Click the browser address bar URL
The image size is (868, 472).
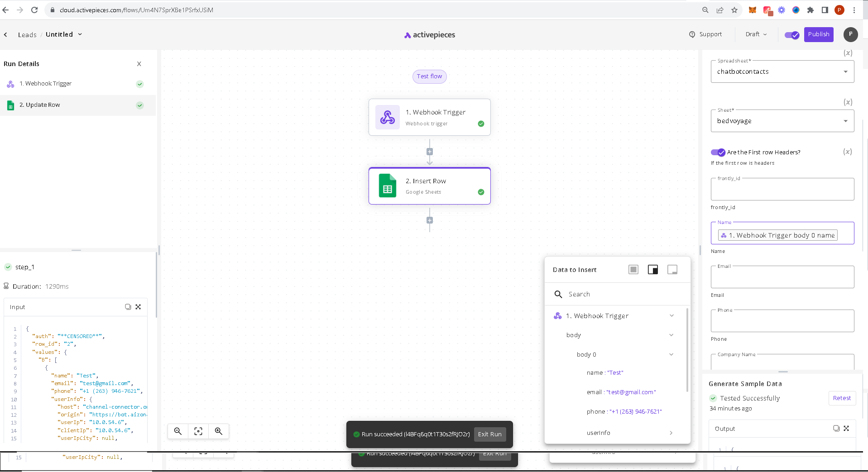point(136,10)
